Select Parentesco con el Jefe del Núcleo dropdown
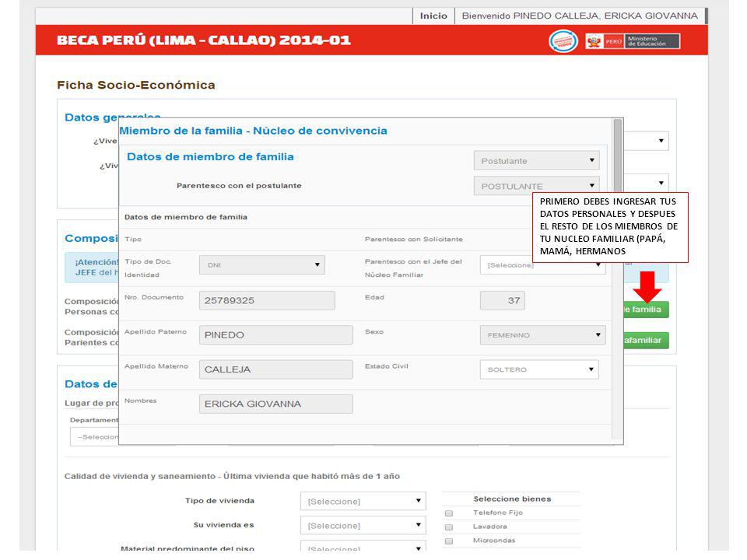Screen dimensions: 747x560 [542, 264]
